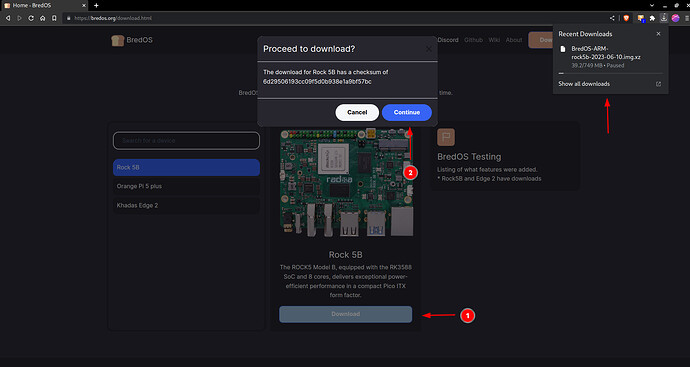
Task: Open the browser main menu icon
Action: (686, 18)
